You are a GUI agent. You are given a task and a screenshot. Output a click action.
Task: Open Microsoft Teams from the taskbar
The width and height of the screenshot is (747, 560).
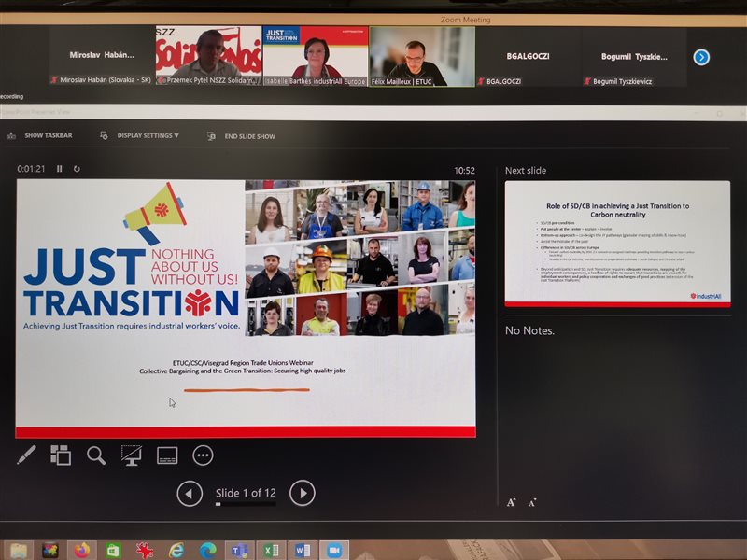tap(239, 551)
